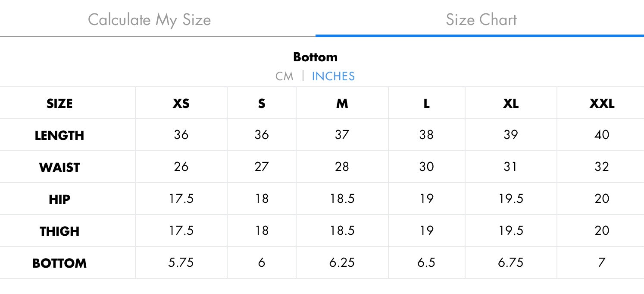Image resolution: width=644 pixels, height=294 pixels.
Task: Select INCHES as measurement unit
Action: (333, 76)
